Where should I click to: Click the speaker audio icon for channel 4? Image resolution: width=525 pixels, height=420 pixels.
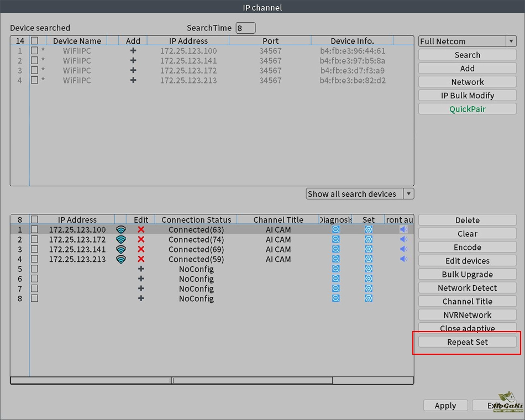(x=403, y=259)
